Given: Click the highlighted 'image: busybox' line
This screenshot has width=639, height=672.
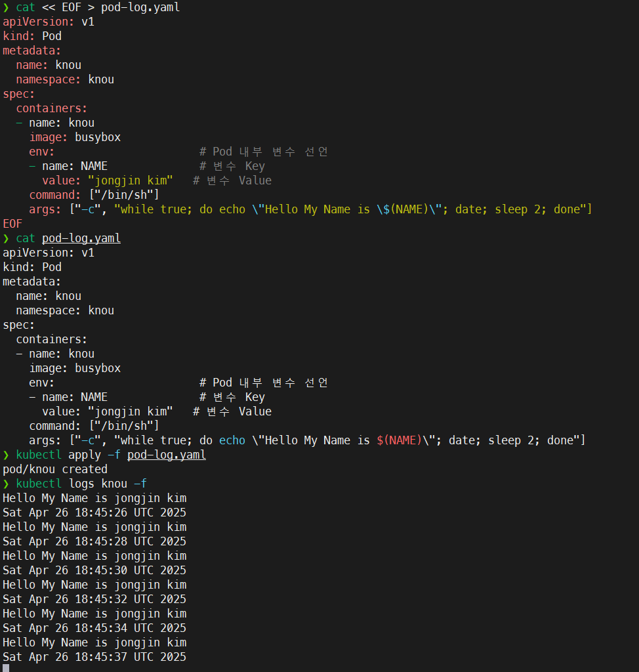Looking at the screenshot, I should [x=75, y=137].
